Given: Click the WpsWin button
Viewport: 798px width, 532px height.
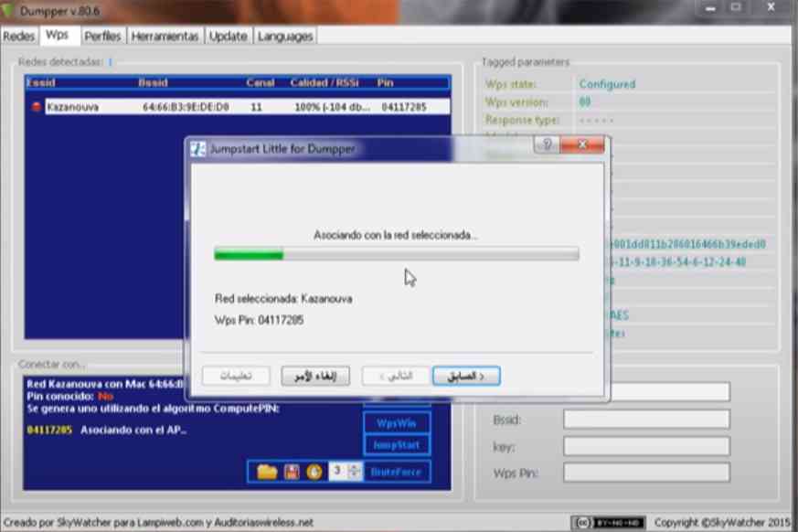Looking at the screenshot, I should [x=397, y=423].
